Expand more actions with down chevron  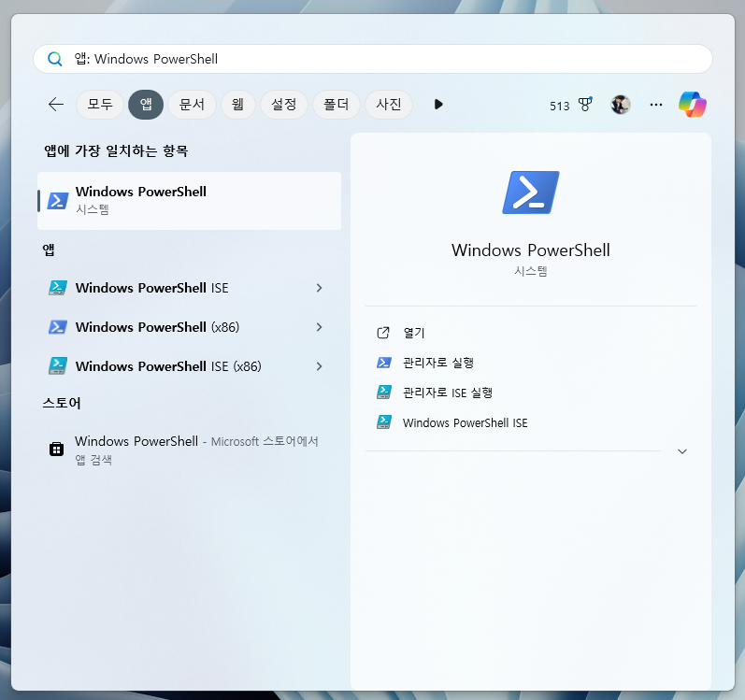point(682,451)
